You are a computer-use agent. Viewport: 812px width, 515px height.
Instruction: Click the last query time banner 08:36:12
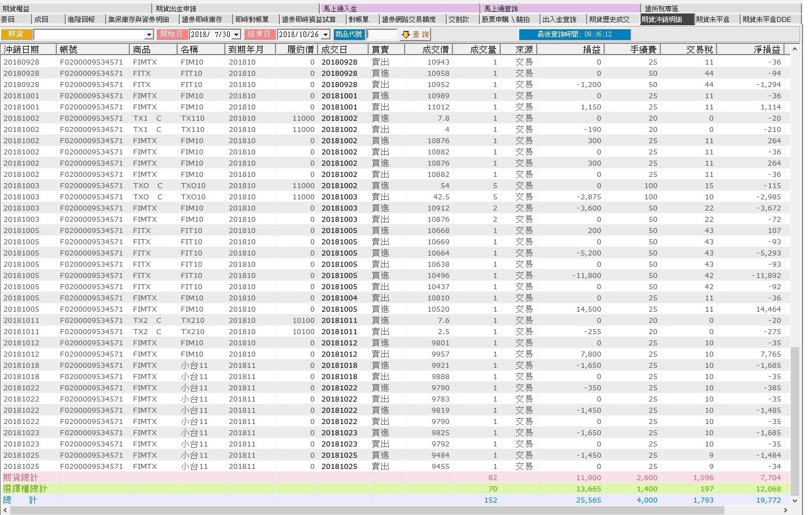tap(575, 34)
